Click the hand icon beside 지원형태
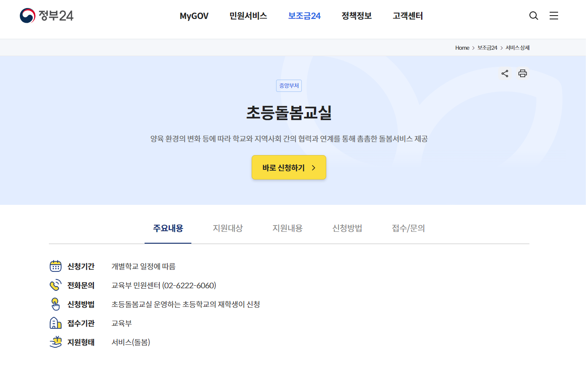Screen dimensions: 588x381 (56, 342)
